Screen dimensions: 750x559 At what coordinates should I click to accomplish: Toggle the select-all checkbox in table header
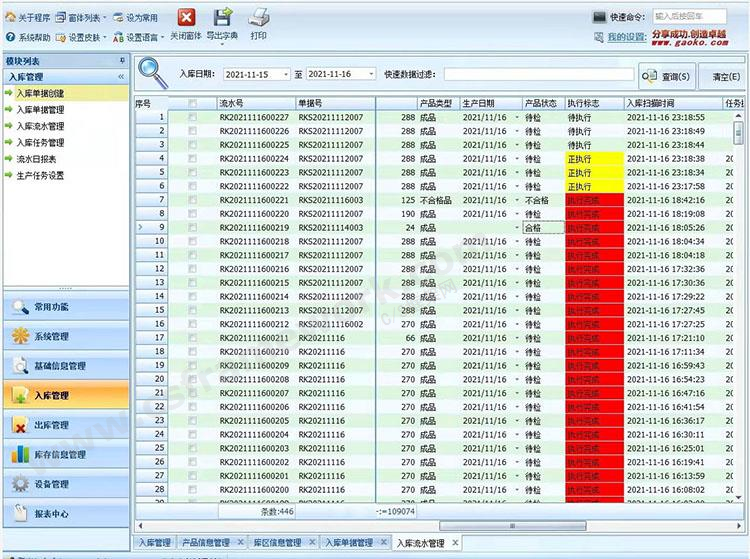(x=192, y=103)
